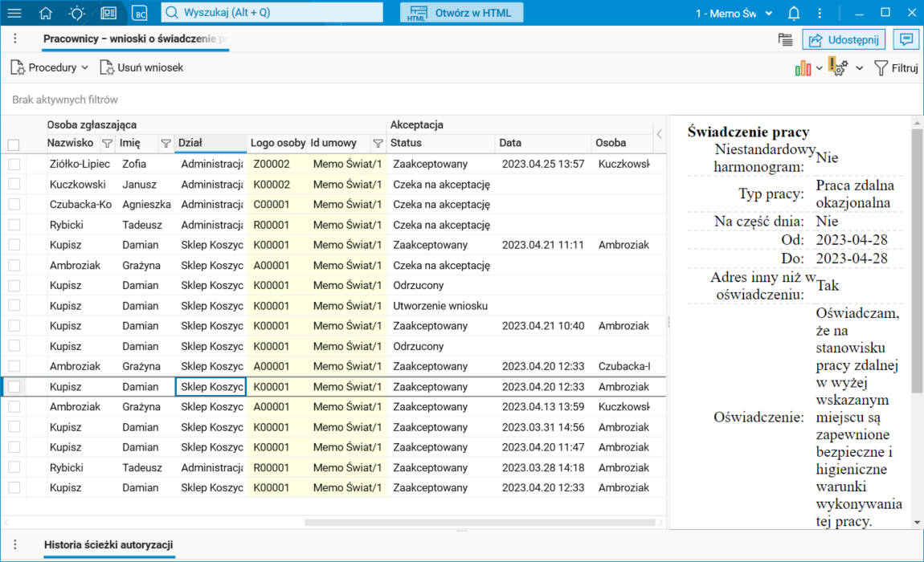Screen dimensions: 924x562
Task: Click the Utworzenie wniosku status cell
Action: (440, 307)
